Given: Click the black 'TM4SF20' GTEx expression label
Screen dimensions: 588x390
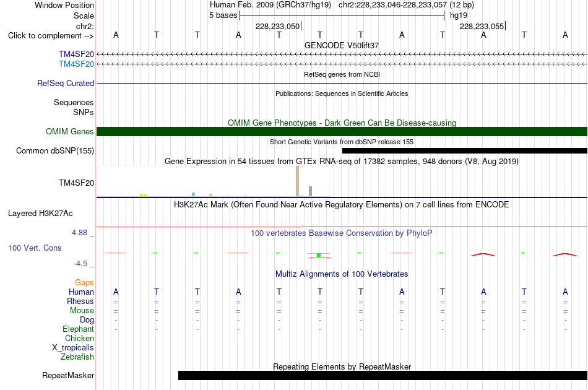Looking at the screenshot, I should pyautogui.click(x=76, y=183).
